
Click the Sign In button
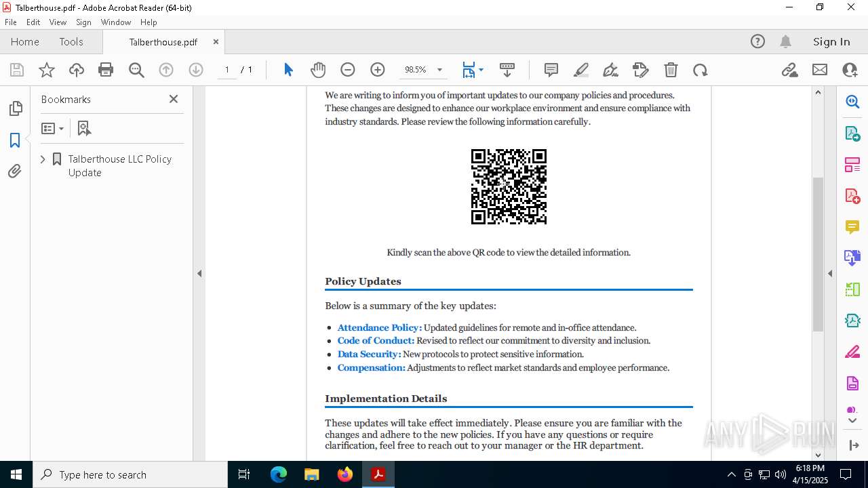831,41
